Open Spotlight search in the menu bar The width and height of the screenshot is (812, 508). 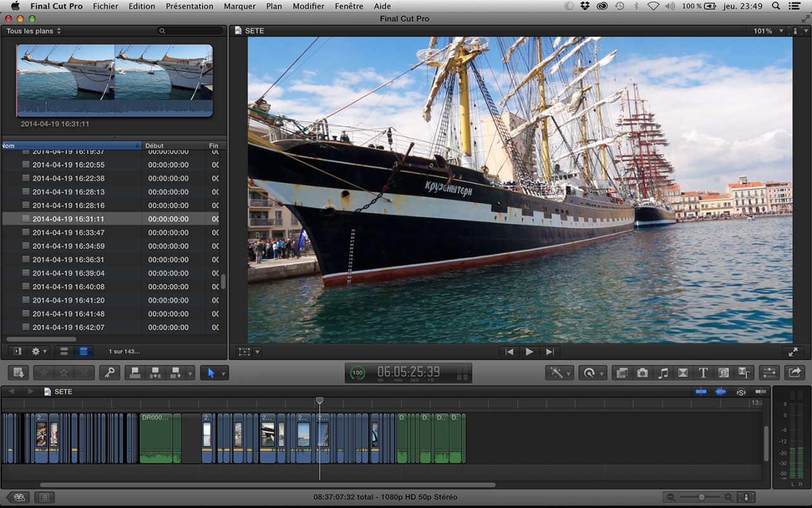776,6
